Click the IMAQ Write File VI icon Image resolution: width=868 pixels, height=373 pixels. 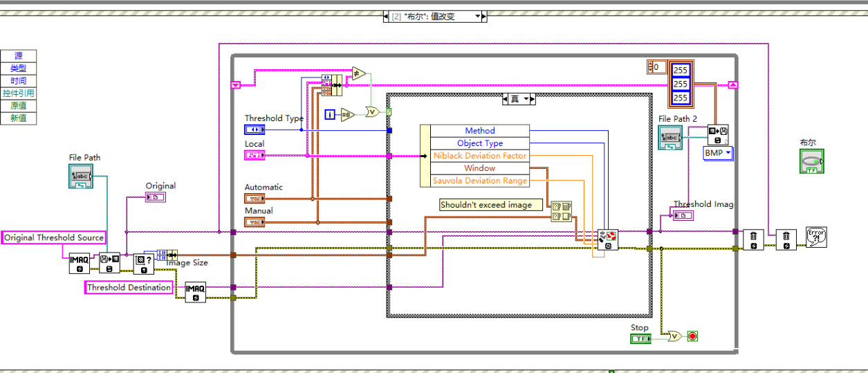[x=717, y=134]
